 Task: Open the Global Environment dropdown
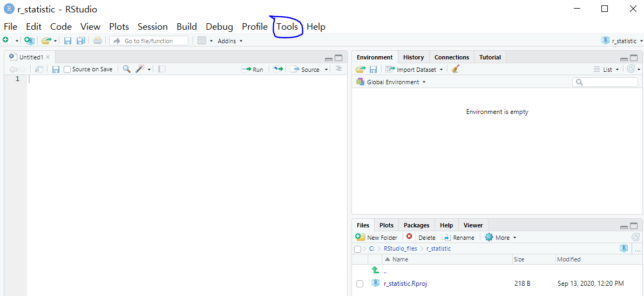[391, 82]
